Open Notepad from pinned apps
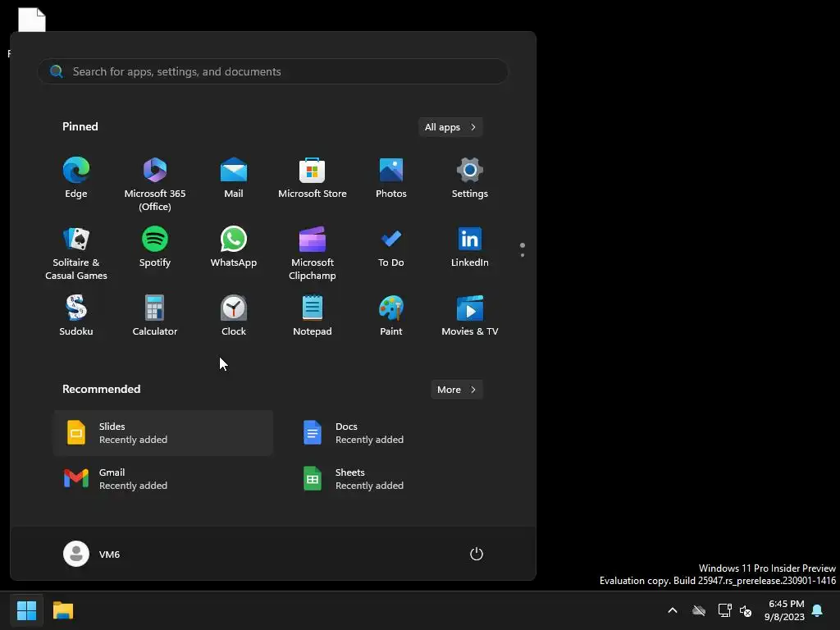Viewport: 840px width, 630px height. point(313,316)
